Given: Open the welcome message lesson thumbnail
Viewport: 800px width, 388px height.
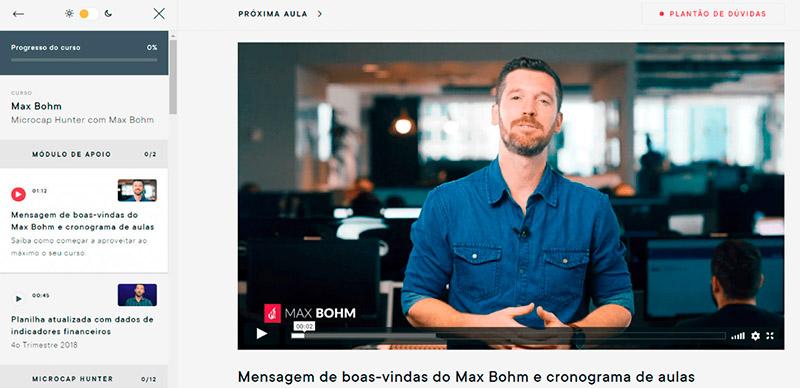Looking at the screenshot, I should (x=137, y=190).
